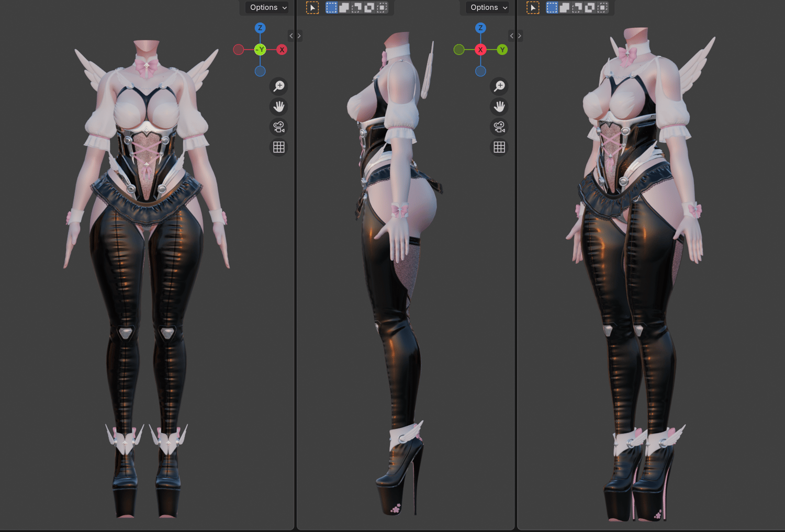Enable Extend Selection mode in middle viewport header
Screen dimensions: 785x532
[x=344, y=7]
